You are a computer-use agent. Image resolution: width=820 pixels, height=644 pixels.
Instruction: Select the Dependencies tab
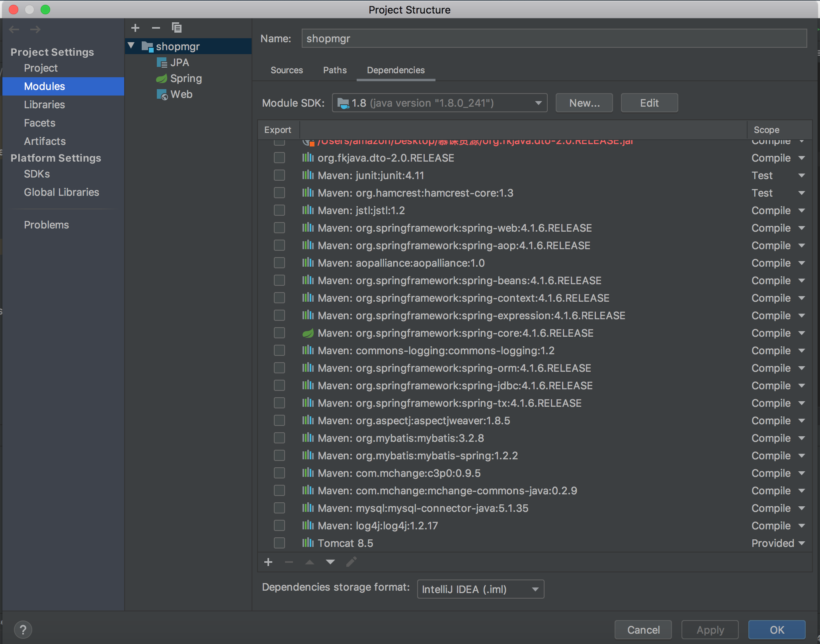(396, 70)
